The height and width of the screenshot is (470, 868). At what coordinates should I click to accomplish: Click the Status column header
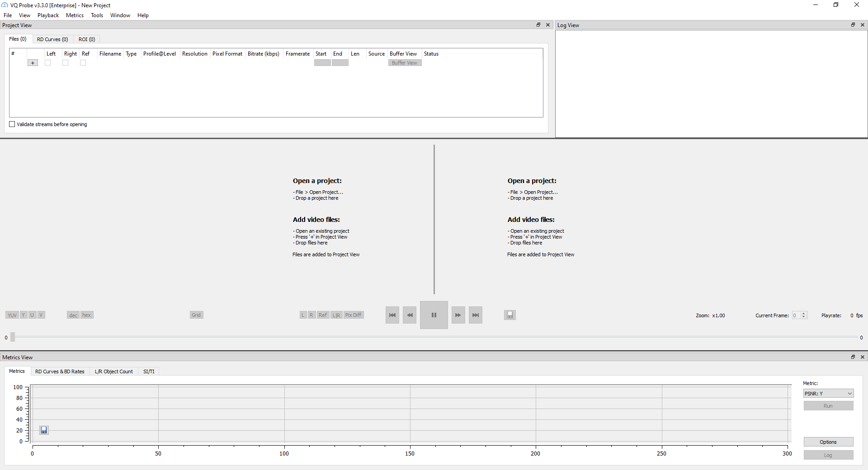coord(431,54)
